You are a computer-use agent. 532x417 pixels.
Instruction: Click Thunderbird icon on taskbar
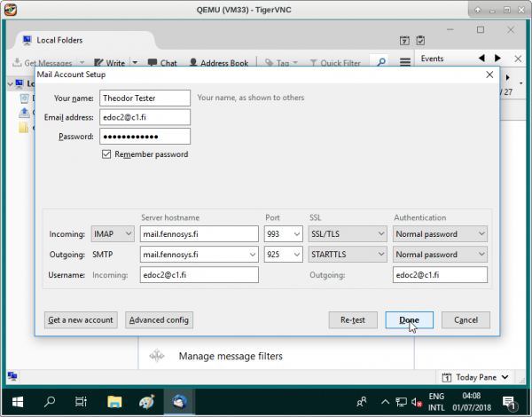click(179, 402)
